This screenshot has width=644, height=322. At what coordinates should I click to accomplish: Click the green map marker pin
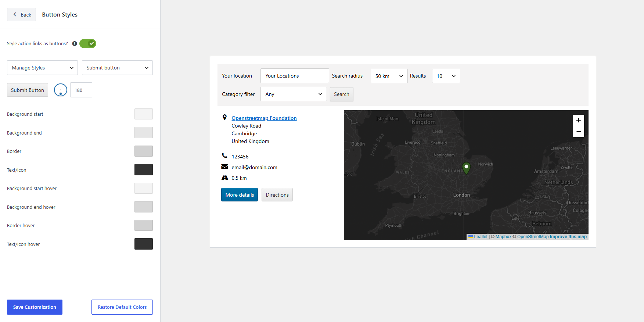pyautogui.click(x=466, y=168)
